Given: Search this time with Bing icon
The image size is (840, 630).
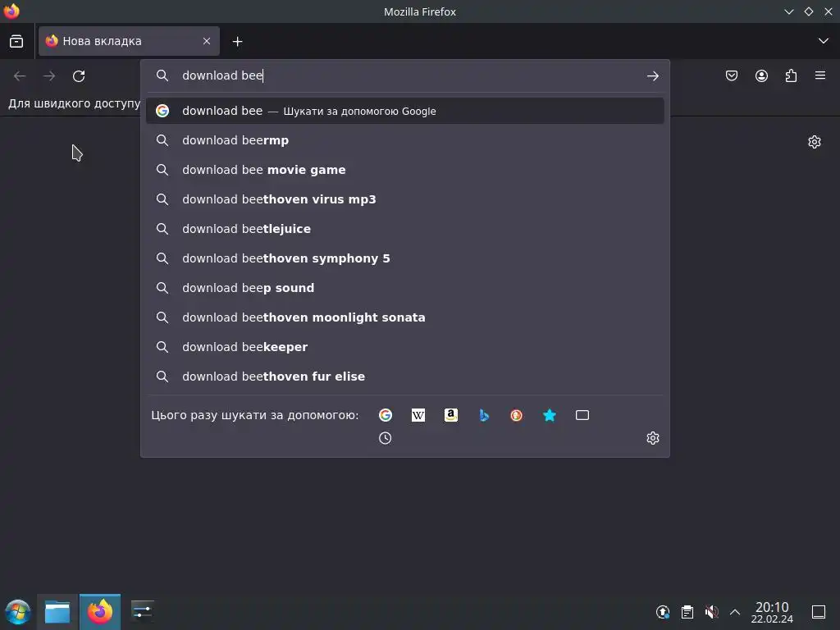Looking at the screenshot, I should coord(484,415).
